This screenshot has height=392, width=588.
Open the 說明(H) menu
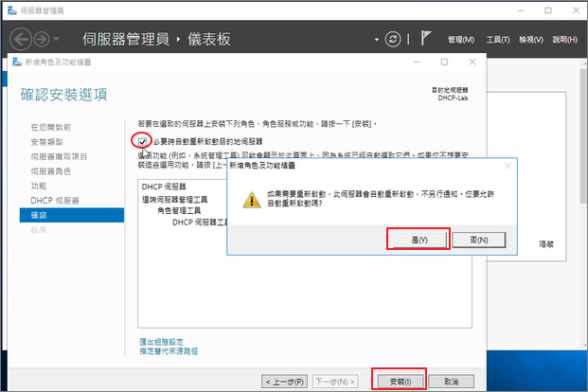click(x=564, y=40)
